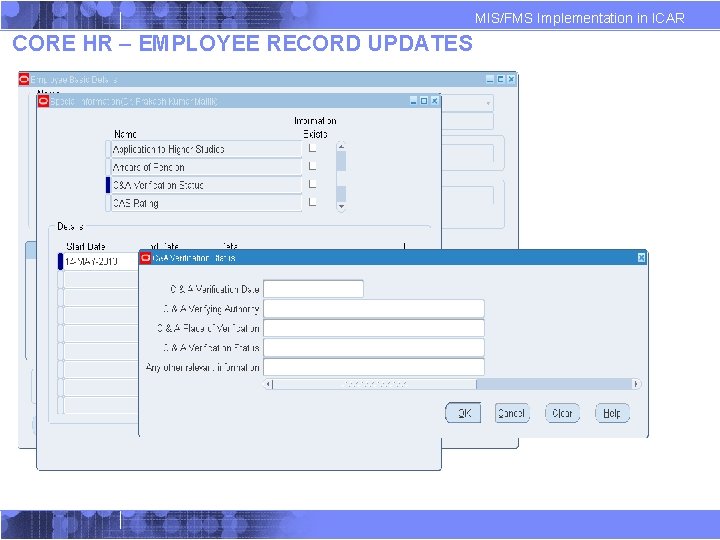Focus the C & A Verification Date field
Image resolution: width=720 pixels, height=540 pixels.
pyautogui.click(x=313, y=289)
